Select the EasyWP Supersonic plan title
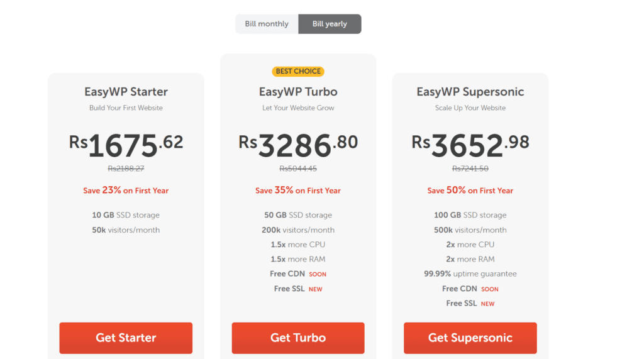Viewport: 644px width, 359px height. pyautogui.click(x=470, y=92)
